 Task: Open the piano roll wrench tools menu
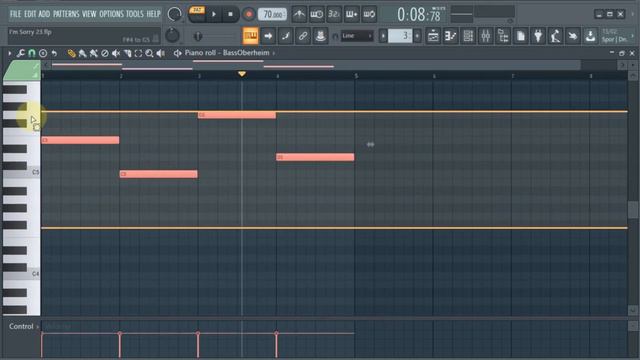pyautogui.click(x=20, y=53)
